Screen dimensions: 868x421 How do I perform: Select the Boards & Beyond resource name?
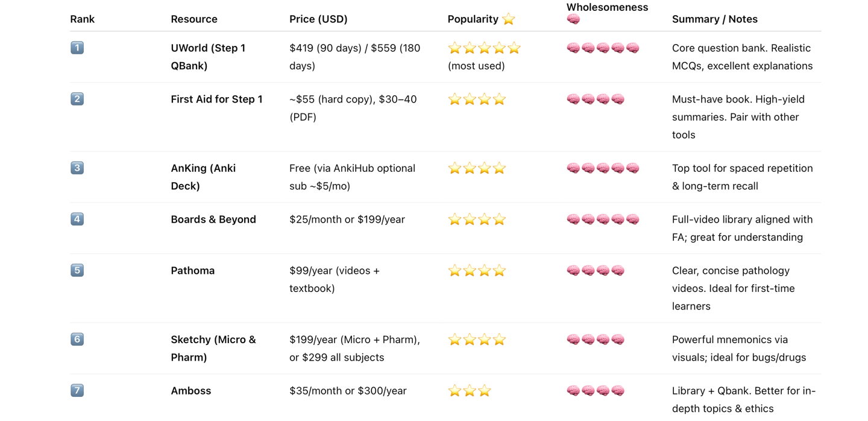(213, 220)
